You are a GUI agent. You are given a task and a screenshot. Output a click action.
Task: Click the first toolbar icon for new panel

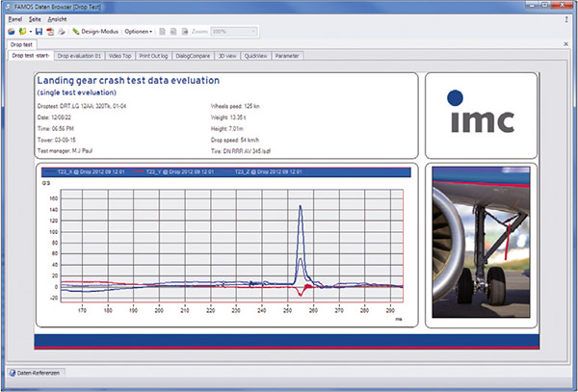pyautogui.click(x=11, y=31)
